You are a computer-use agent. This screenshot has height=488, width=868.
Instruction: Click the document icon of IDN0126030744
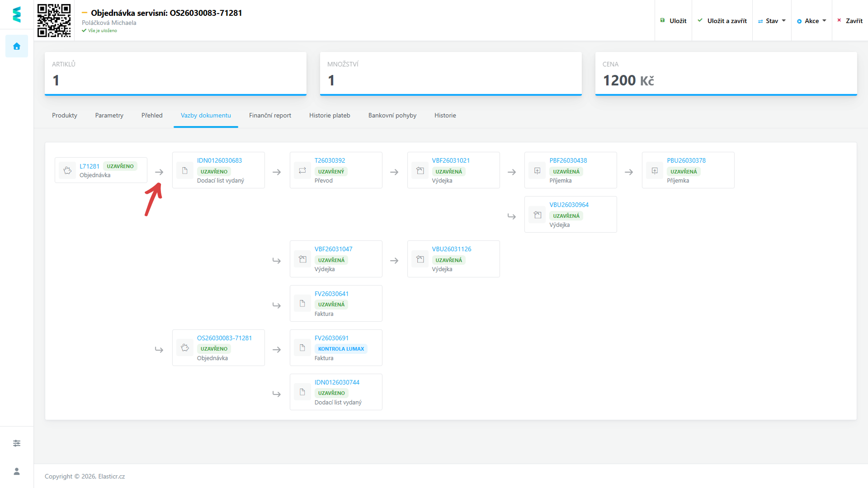302,392
